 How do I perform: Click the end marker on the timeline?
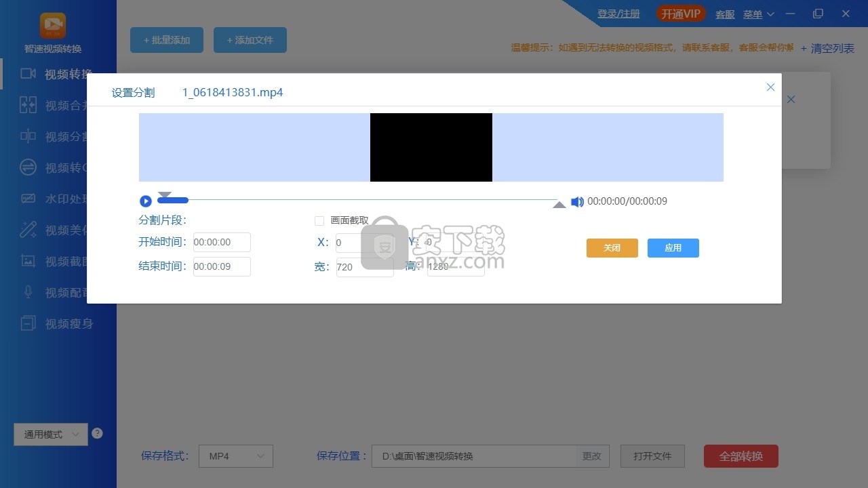[x=559, y=205]
